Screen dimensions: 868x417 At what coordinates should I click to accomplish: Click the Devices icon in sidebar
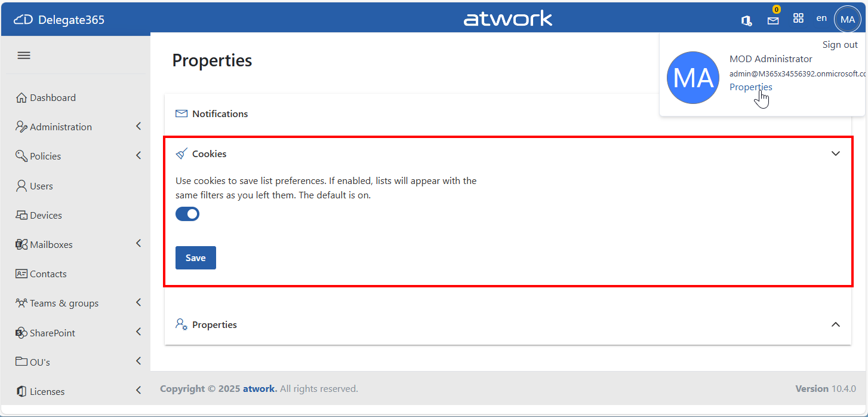(21, 215)
